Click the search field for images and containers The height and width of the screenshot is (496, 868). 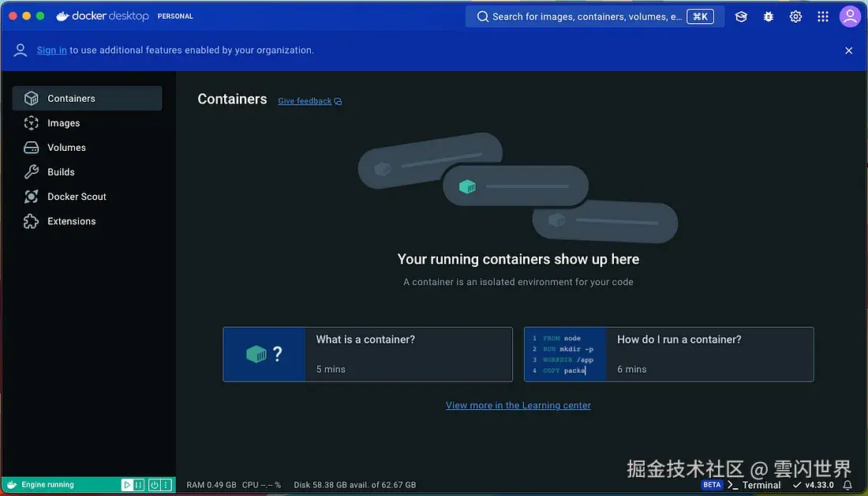[x=595, y=17]
